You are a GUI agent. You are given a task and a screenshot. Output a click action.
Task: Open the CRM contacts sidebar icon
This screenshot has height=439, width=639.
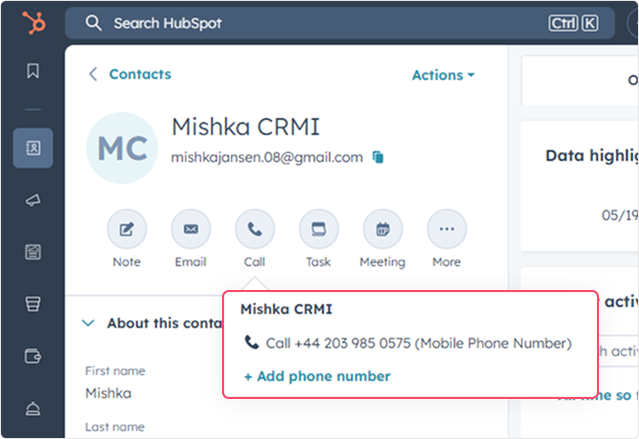pyautogui.click(x=33, y=148)
